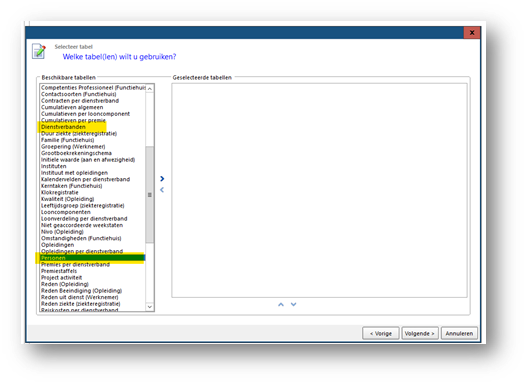Cancel the wizard with Annuleren
Screen dimensions: 528x386
[459, 333]
